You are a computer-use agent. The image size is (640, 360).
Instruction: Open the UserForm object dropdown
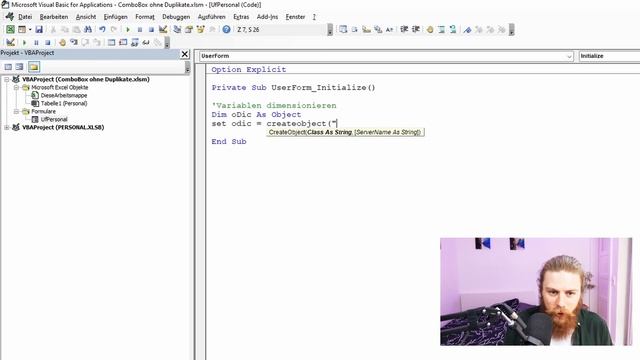(x=569, y=56)
